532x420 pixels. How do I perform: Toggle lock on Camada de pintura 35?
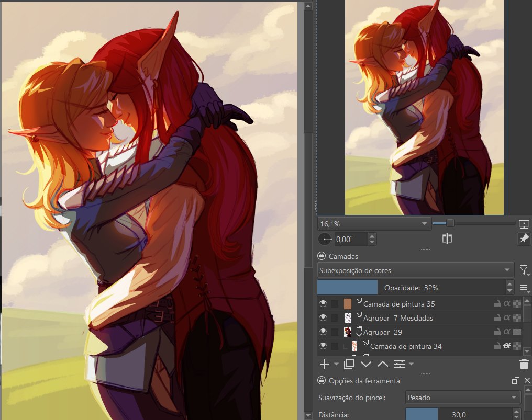coord(497,304)
